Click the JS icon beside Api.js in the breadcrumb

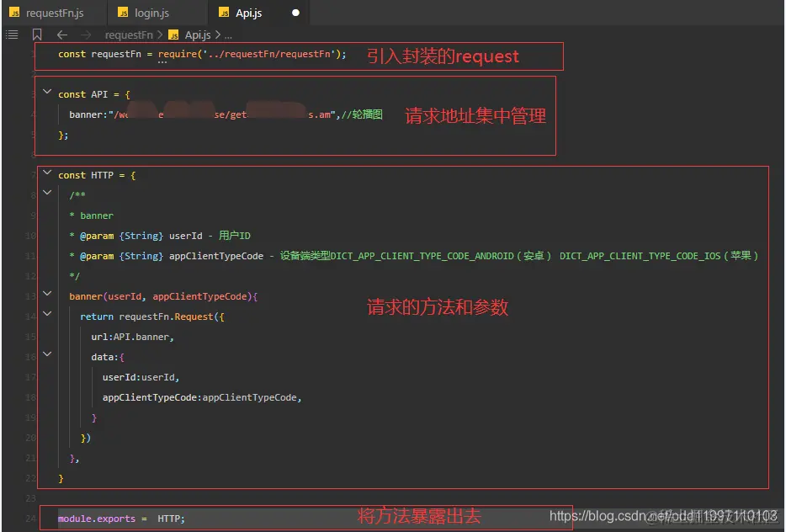(x=174, y=35)
